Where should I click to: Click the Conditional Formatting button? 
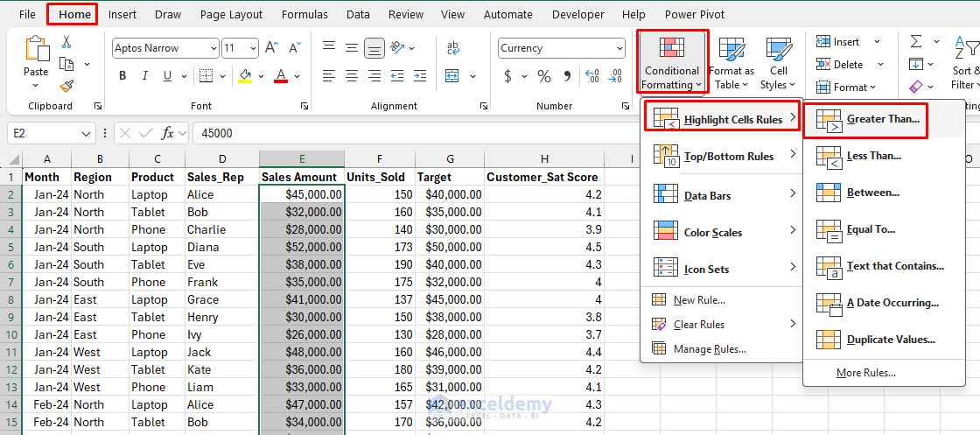pyautogui.click(x=672, y=62)
